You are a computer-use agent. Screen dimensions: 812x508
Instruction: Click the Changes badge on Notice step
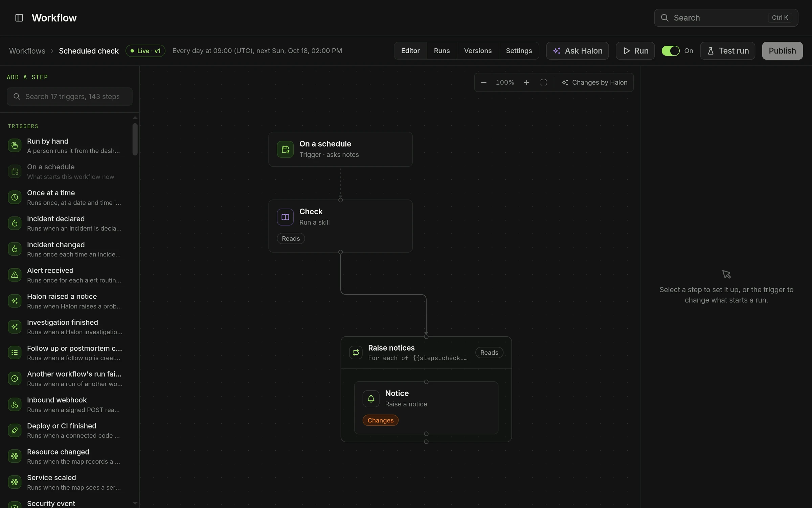tap(380, 420)
